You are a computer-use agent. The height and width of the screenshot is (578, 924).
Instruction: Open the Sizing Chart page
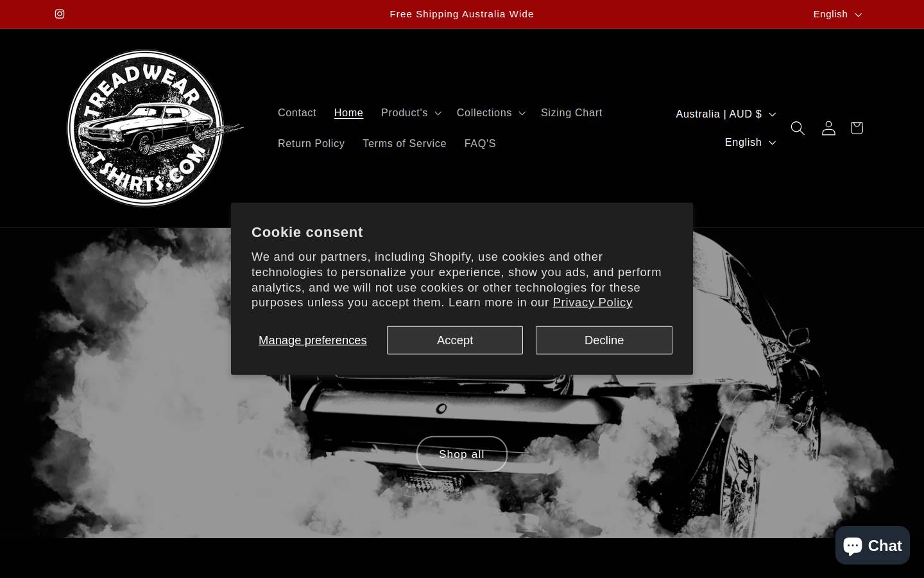click(x=571, y=112)
